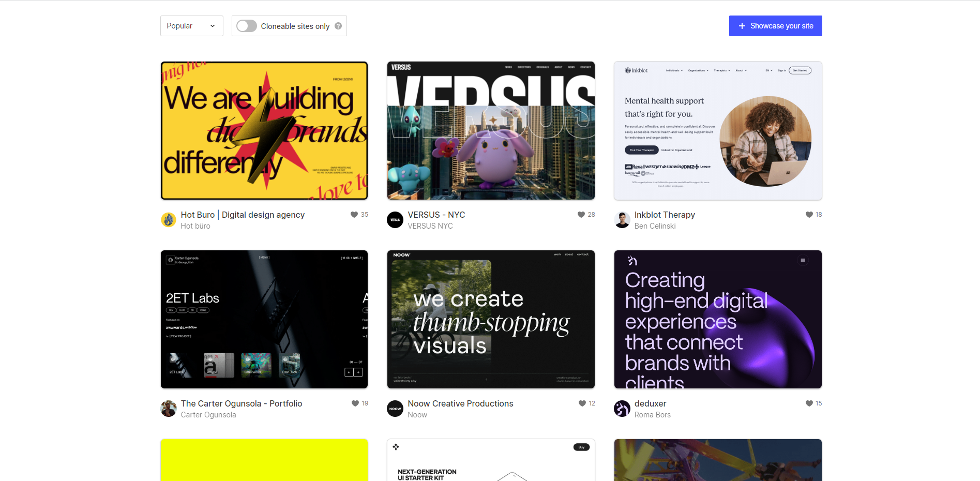The width and height of the screenshot is (980, 481).
Task: Open the Popular sort dropdown
Action: [191, 26]
